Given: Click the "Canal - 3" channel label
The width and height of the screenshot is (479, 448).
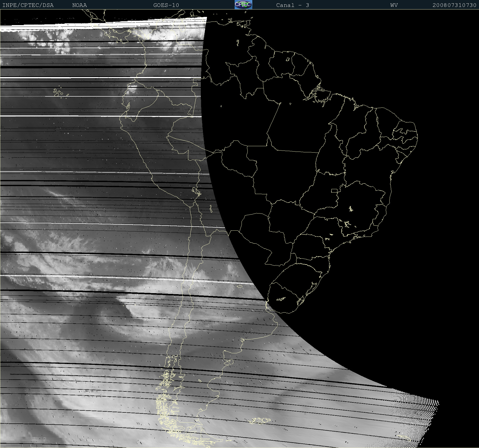Looking at the screenshot, I should click(x=293, y=5).
